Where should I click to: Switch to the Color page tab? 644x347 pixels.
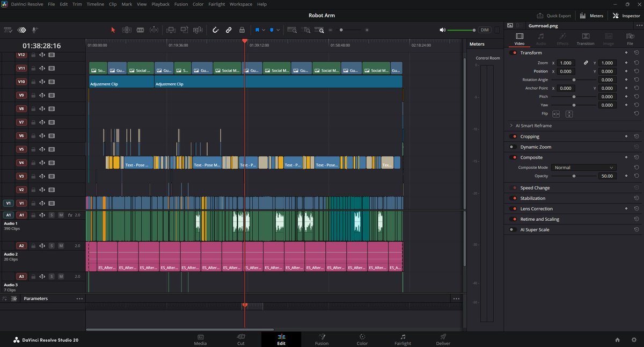362,339
